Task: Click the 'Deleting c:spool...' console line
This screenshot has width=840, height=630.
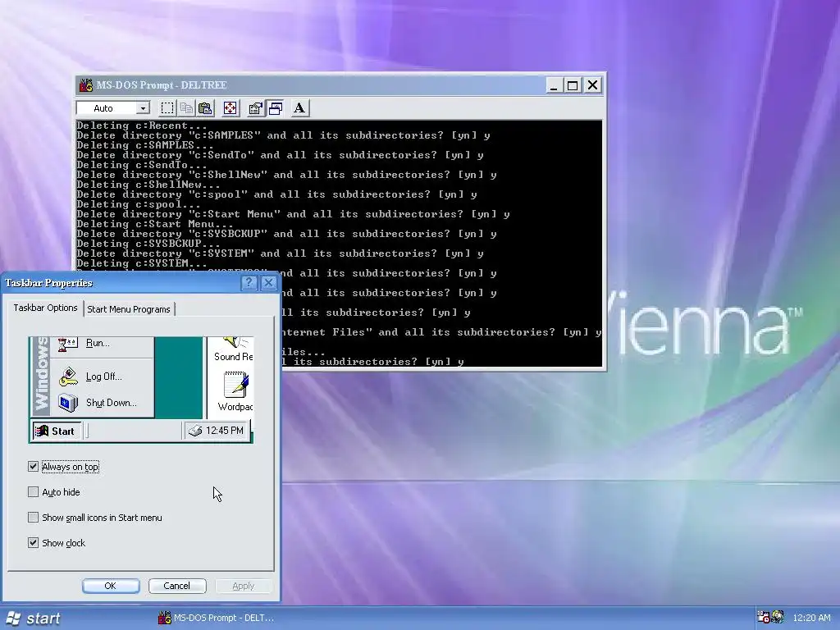Action: click(x=139, y=204)
